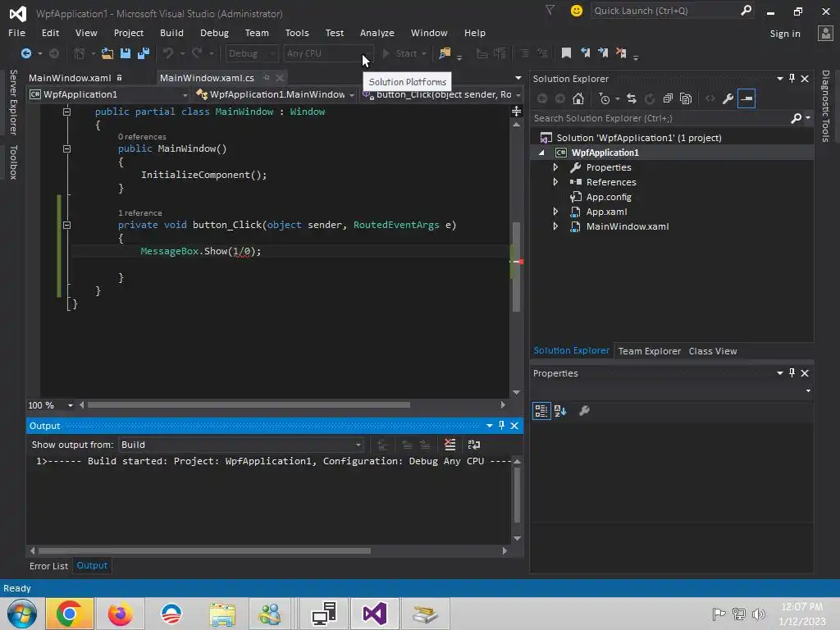This screenshot has width=840, height=630.
Task: Switch to the Class View tab
Action: click(x=713, y=351)
